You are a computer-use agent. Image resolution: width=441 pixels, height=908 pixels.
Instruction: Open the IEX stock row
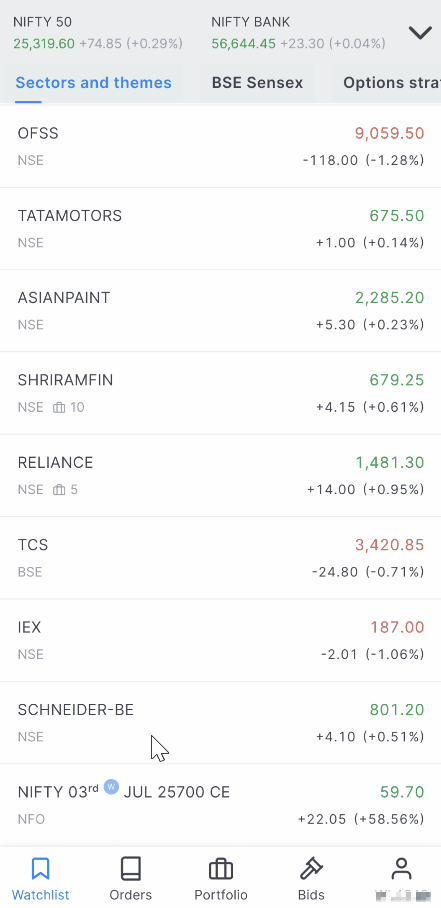[x=220, y=640]
